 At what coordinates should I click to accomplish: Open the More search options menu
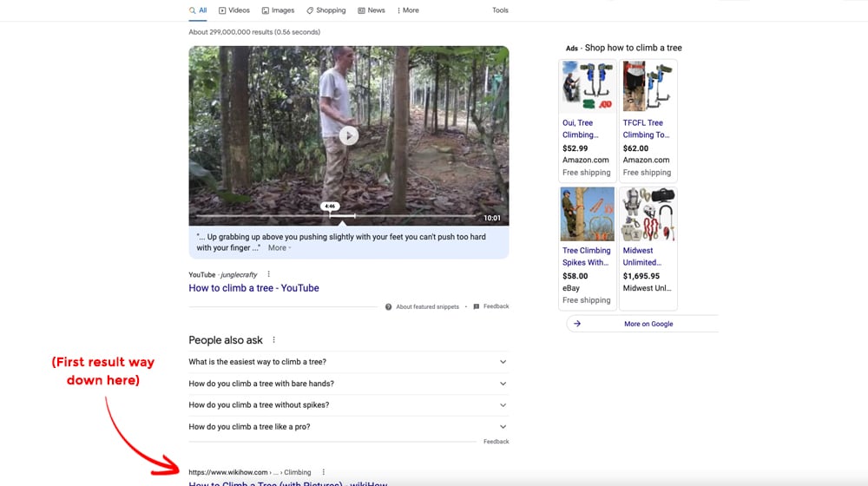(x=408, y=10)
